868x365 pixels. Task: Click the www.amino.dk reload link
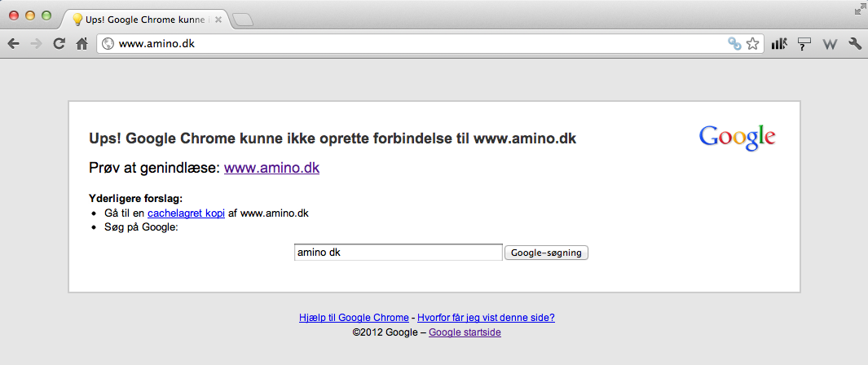coord(271,169)
